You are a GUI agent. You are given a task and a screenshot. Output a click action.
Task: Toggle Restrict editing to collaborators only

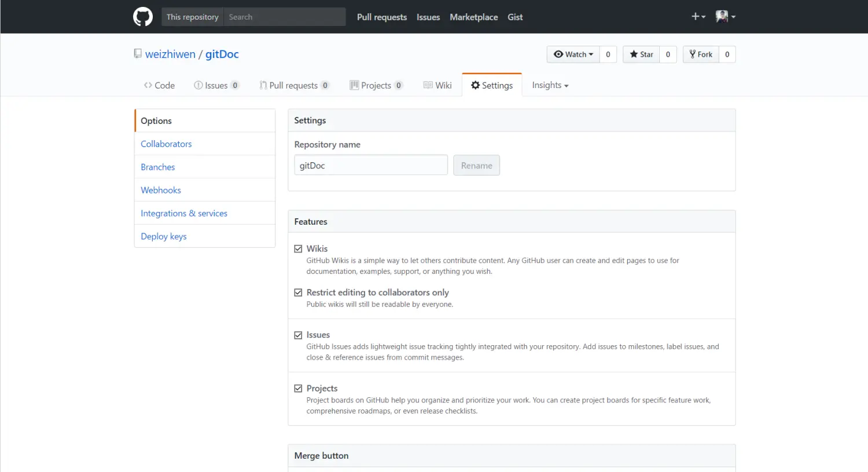pyautogui.click(x=298, y=292)
